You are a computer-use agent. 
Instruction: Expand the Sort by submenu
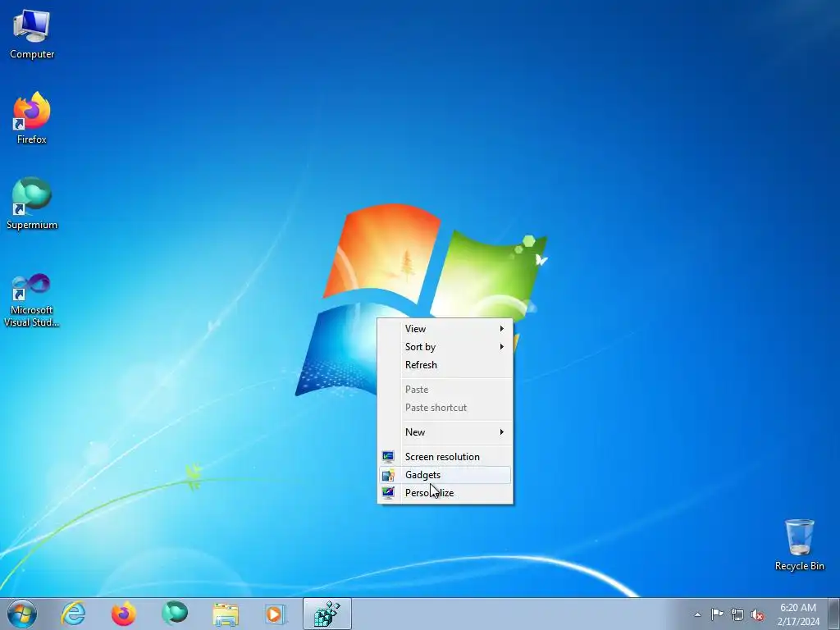(445, 347)
